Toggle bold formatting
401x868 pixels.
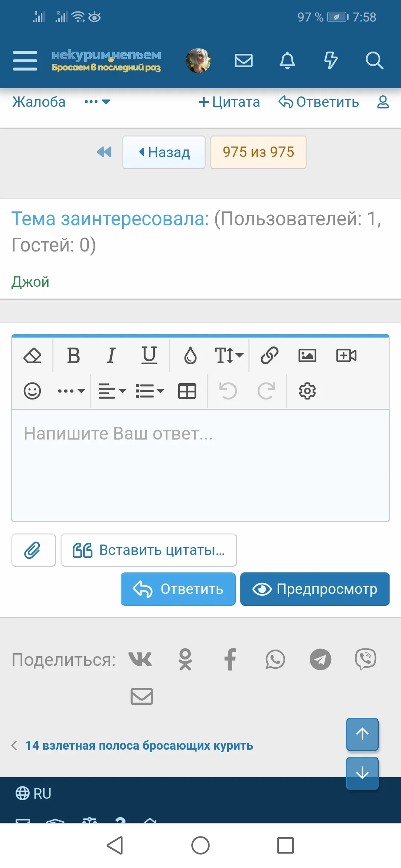tap(73, 355)
